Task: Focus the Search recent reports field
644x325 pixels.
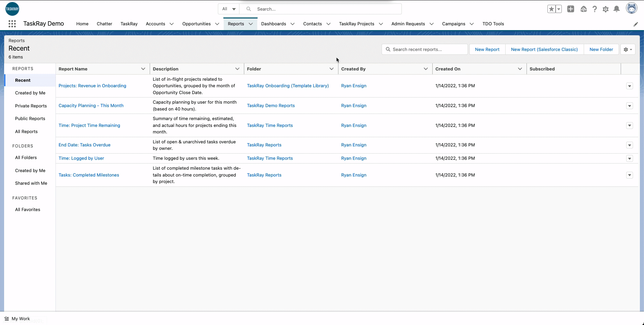Action: (x=425, y=49)
